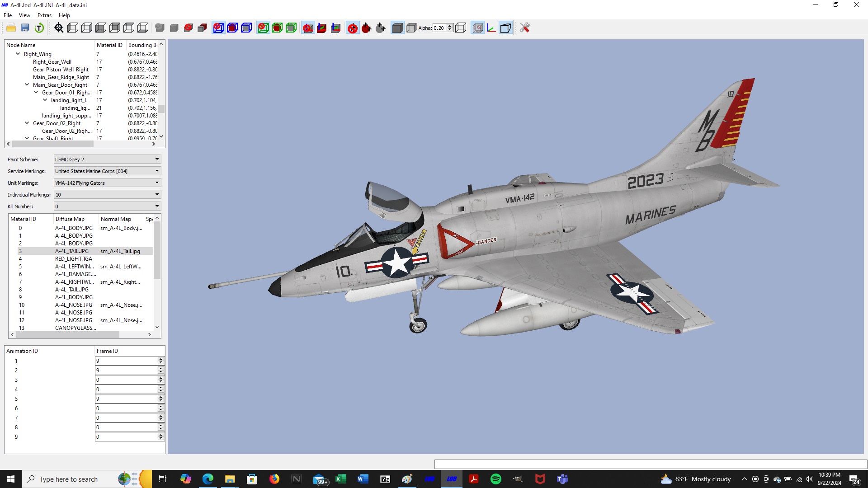The width and height of the screenshot is (868, 488).
Task: Click the Material ID header in node tree
Action: point(110,45)
